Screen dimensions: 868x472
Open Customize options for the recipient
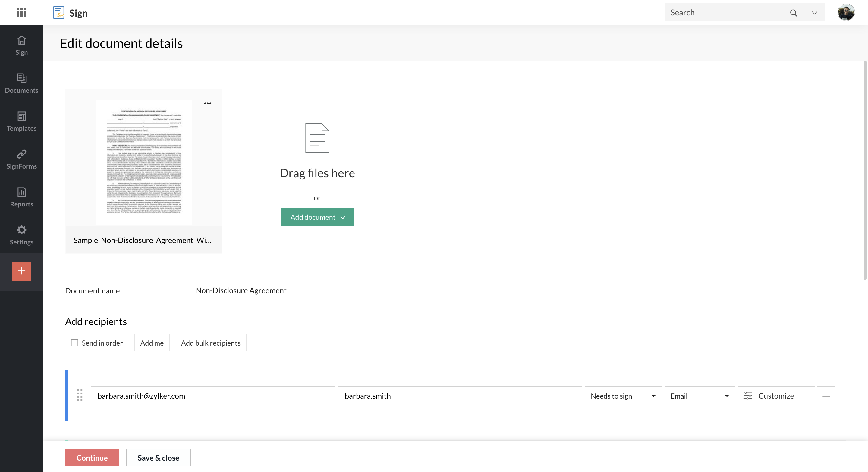pos(776,396)
